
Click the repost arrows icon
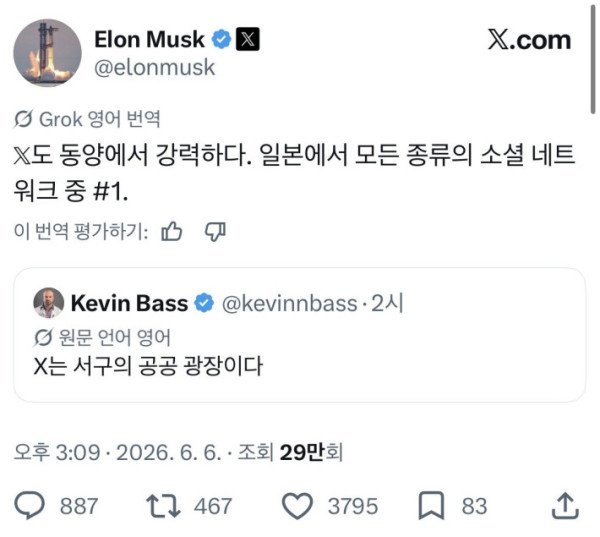[163, 506]
